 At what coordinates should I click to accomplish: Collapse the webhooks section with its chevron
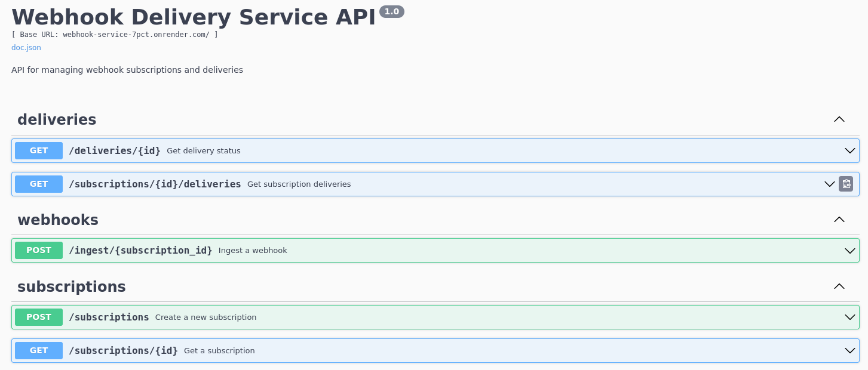click(838, 220)
